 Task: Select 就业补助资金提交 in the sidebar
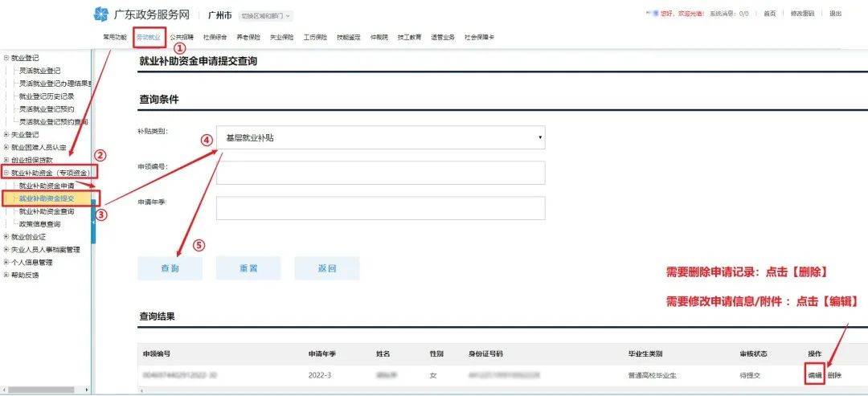(47, 198)
